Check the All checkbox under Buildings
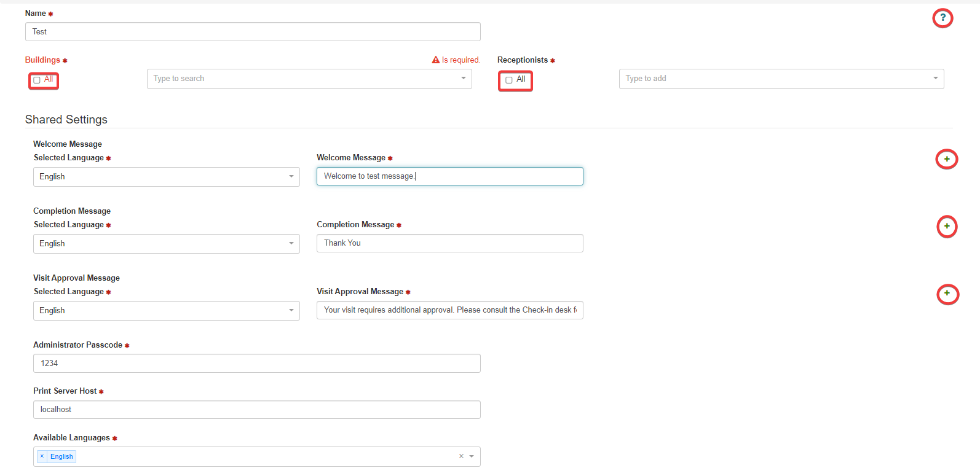The height and width of the screenshot is (468, 980). (37, 80)
